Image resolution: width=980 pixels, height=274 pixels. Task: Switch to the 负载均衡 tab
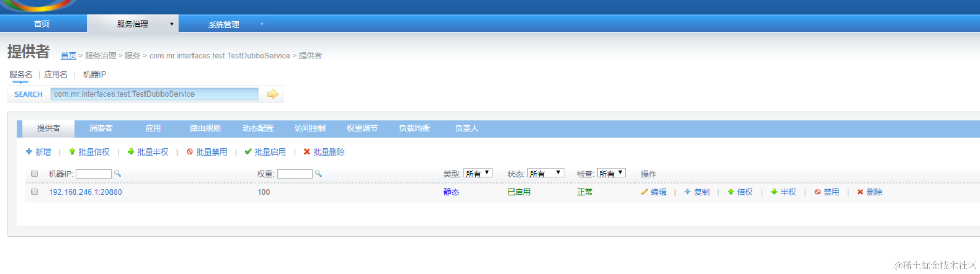414,128
